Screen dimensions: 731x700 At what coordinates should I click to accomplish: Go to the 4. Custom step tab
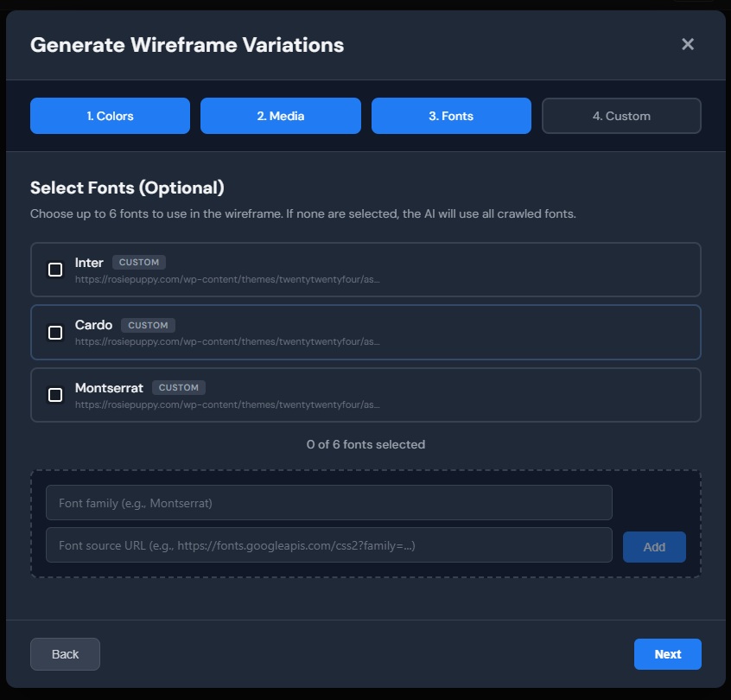[621, 116]
